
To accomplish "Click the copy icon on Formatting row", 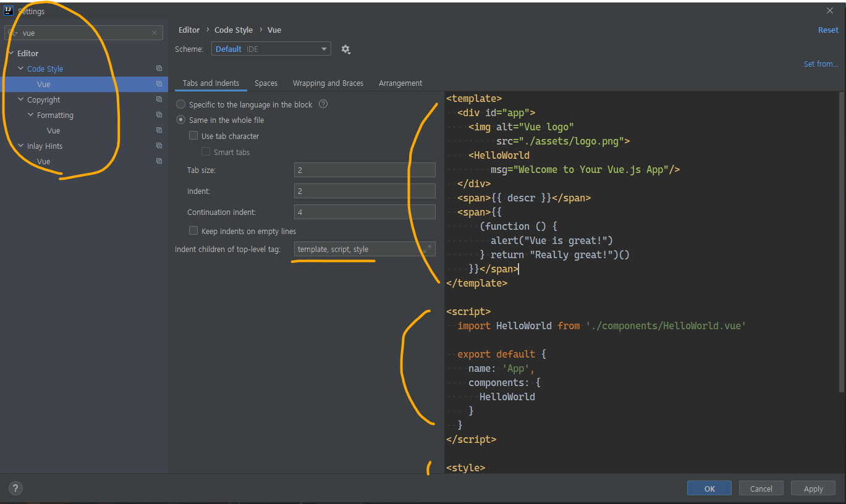I will (x=159, y=115).
